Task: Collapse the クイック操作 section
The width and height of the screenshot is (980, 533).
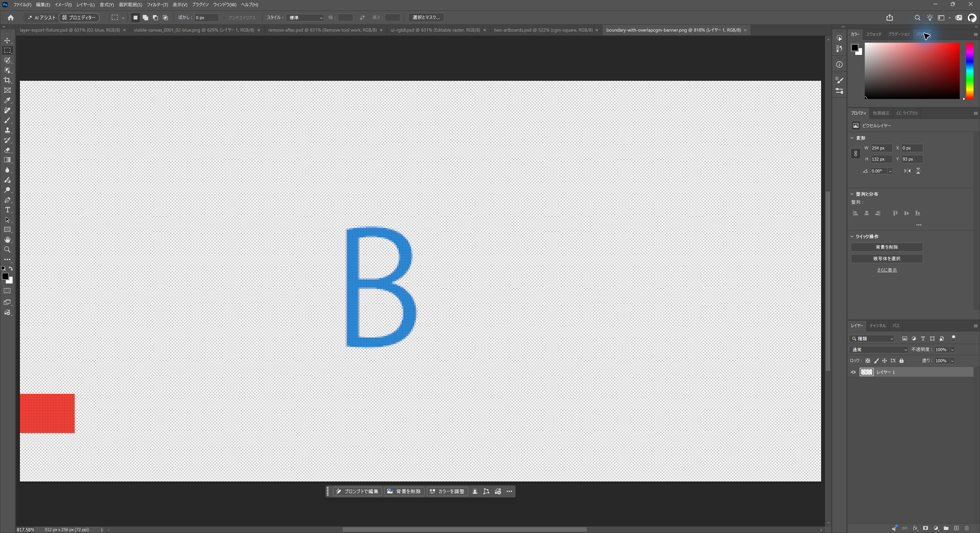Action: (852, 236)
